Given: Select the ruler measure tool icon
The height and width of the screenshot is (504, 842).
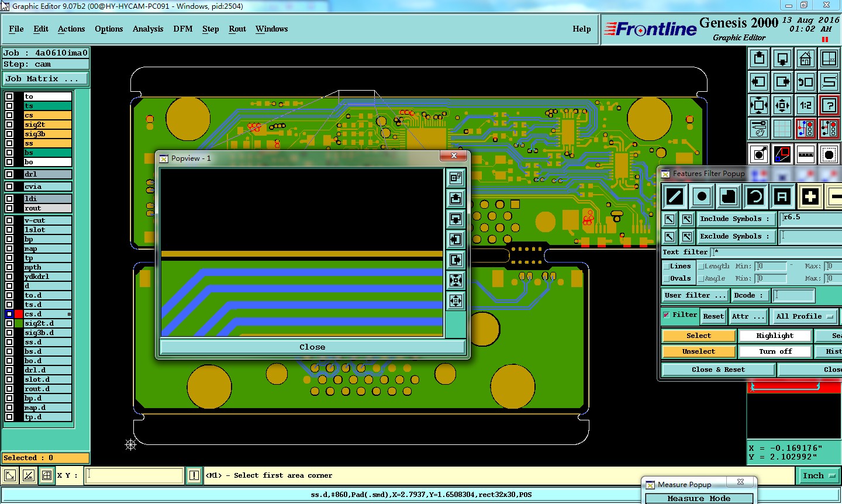Looking at the screenshot, I should (806, 154).
